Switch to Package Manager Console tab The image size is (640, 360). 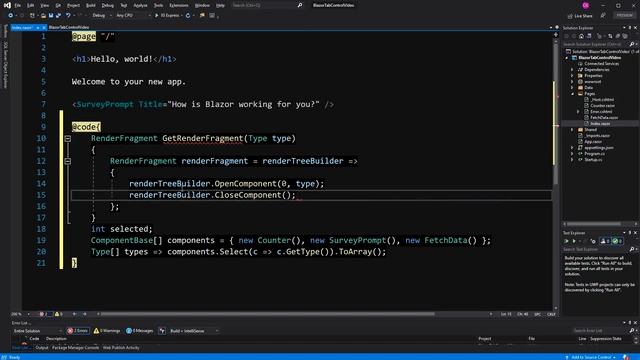(76, 348)
